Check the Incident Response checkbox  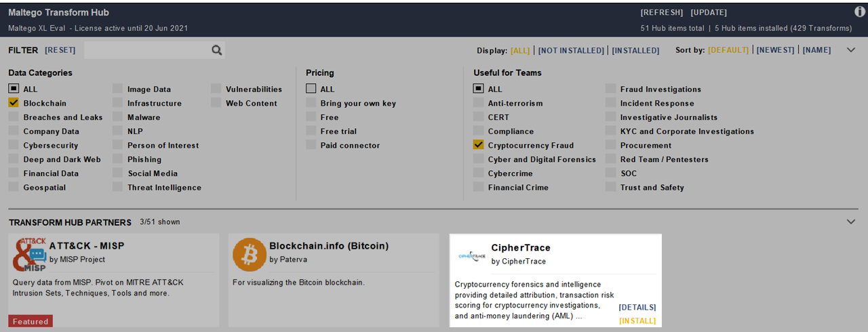coord(611,103)
